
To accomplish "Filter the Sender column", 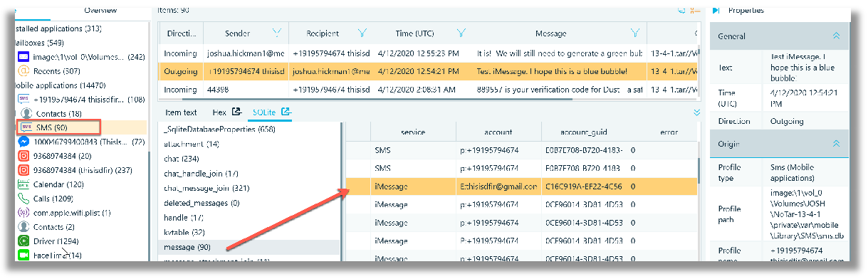I will [x=277, y=33].
